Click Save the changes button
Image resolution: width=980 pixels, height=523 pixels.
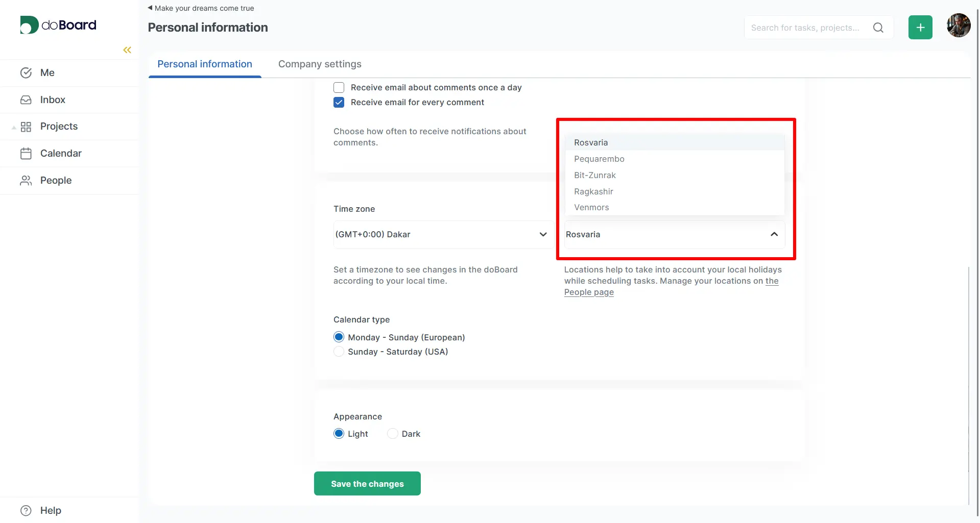[x=367, y=483]
